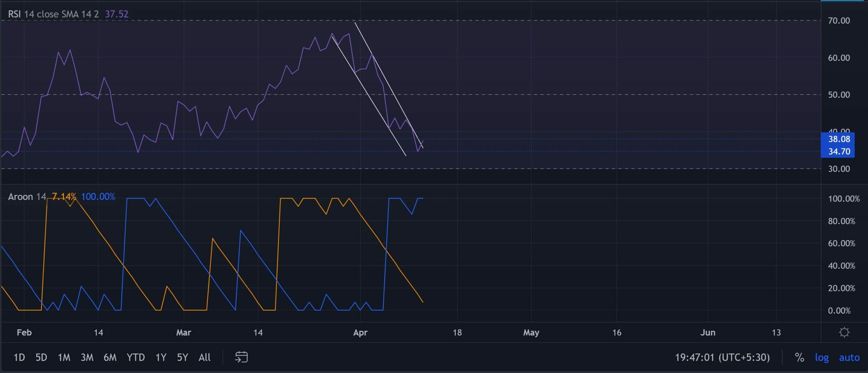
Task: Click the Jun label on time axis
Action: point(708,333)
